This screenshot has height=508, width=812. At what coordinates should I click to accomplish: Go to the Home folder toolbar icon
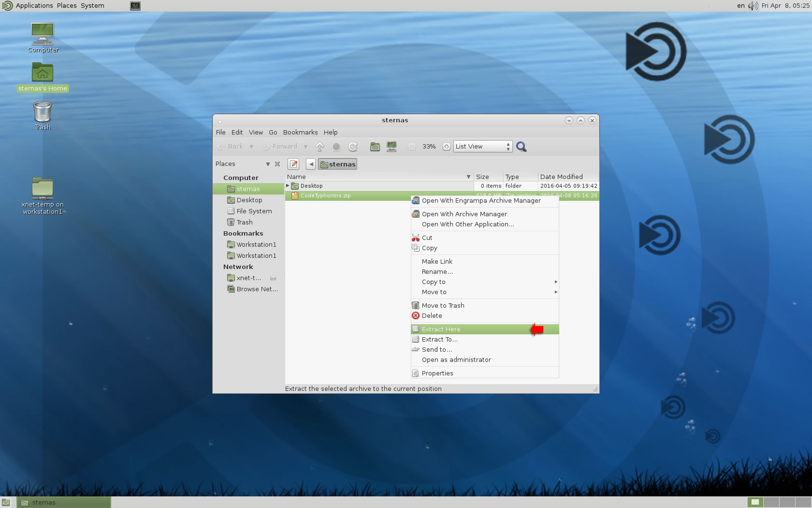(x=375, y=147)
